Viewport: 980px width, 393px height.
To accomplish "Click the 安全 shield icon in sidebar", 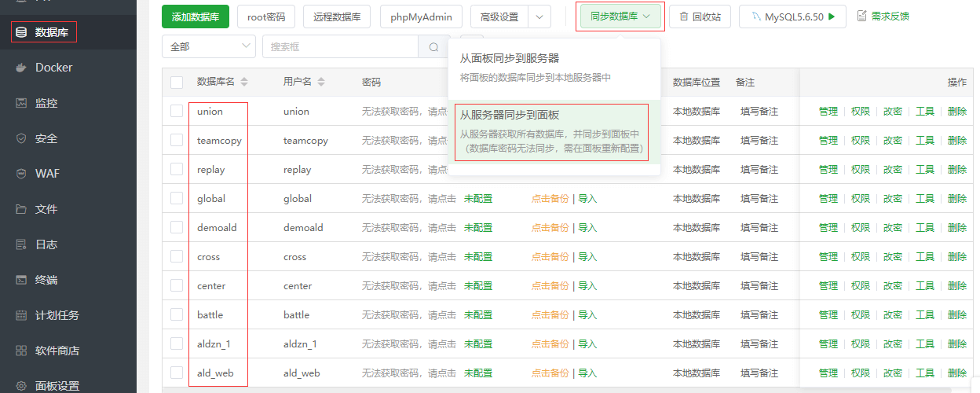I will 21,138.
